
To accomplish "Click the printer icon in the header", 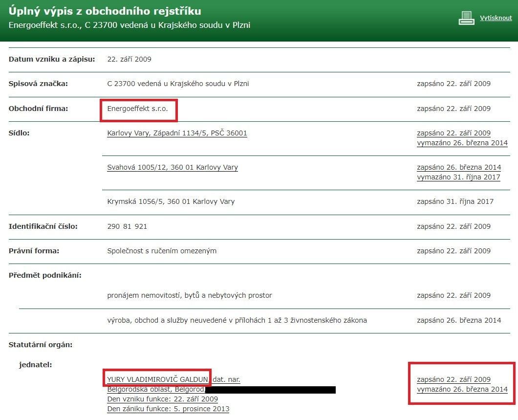I will 467,18.
